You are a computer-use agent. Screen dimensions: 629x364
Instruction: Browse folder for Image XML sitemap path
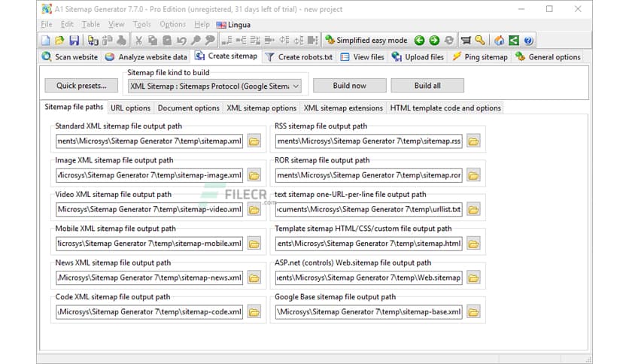(x=254, y=175)
